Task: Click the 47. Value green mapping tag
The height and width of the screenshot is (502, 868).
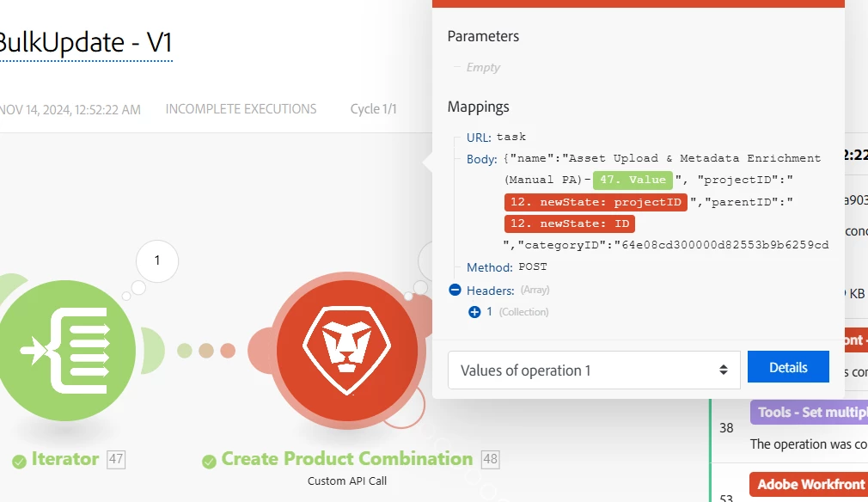Action: tap(633, 180)
